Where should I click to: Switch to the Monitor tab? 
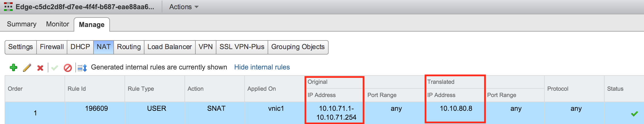(x=58, y=24)
